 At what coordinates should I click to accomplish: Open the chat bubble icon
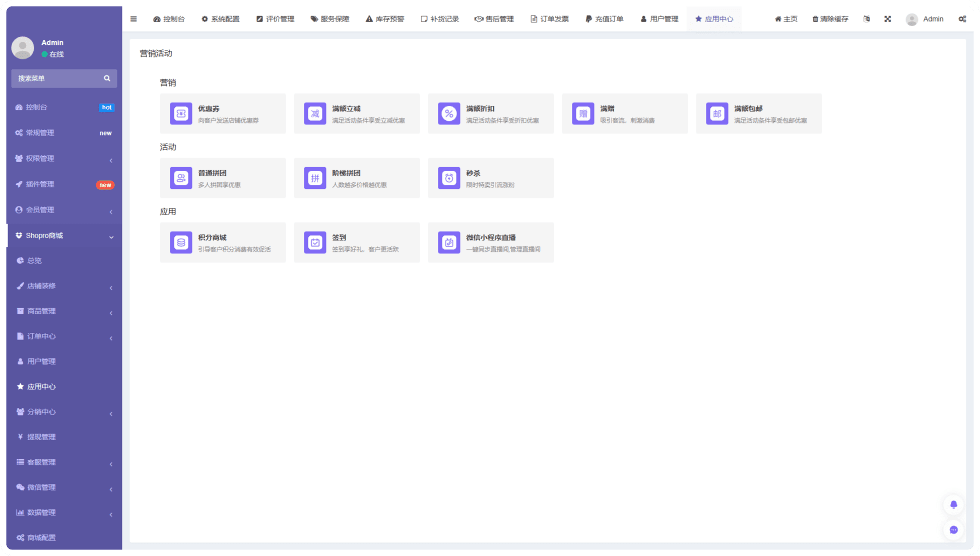coord(953,530)
